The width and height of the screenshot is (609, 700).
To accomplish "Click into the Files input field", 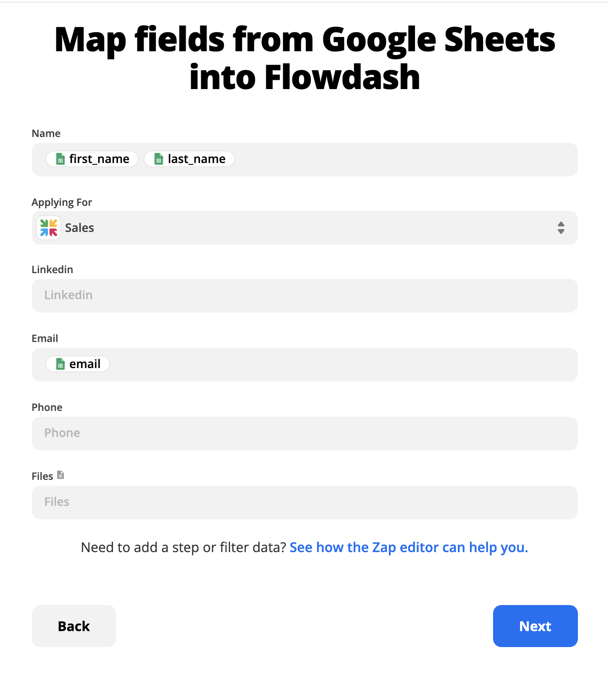I will [x=305, y=503].
